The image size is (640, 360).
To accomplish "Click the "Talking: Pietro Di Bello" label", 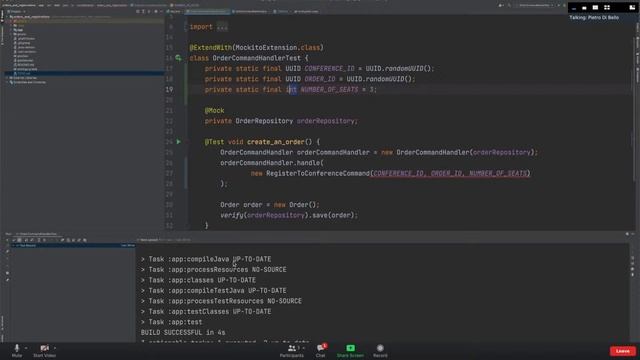I will coord(594,18).
